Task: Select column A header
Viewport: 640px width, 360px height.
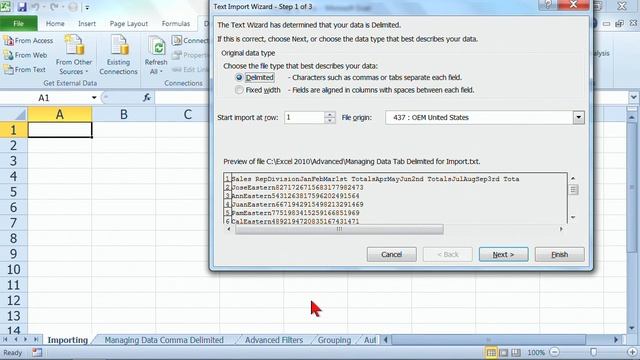Action: (60, 115)
